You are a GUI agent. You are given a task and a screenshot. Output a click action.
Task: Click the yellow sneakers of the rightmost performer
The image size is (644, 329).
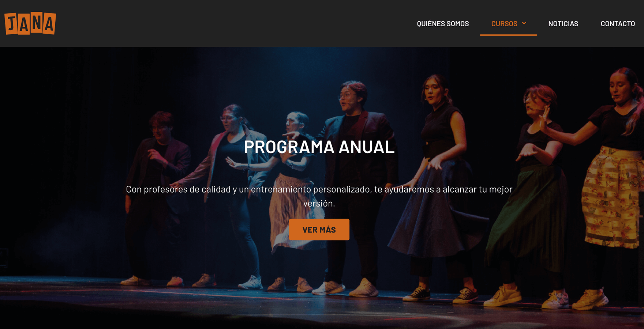pyautogui.click(x=590, y=300)
